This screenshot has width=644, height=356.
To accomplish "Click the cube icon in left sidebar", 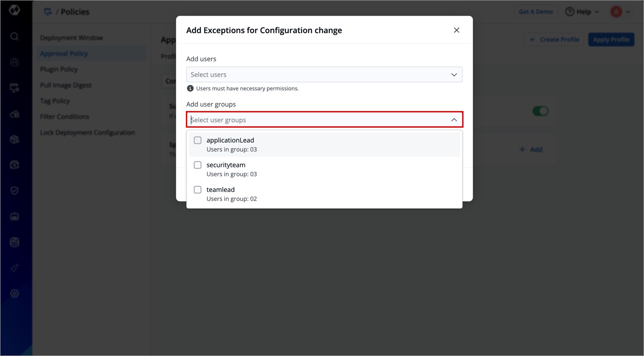I will pyautogui.click(x=14, y=140).
